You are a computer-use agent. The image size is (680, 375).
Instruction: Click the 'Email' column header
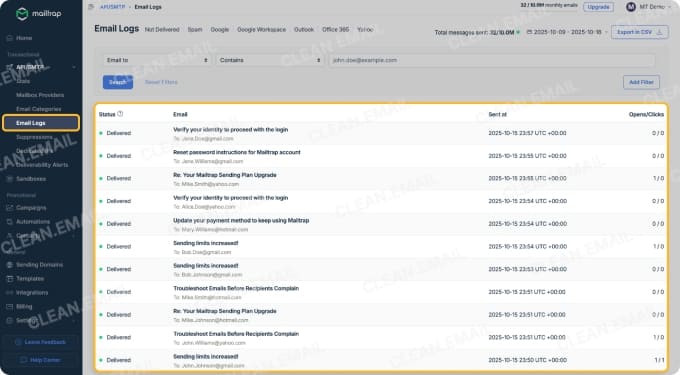click(180, 114)
